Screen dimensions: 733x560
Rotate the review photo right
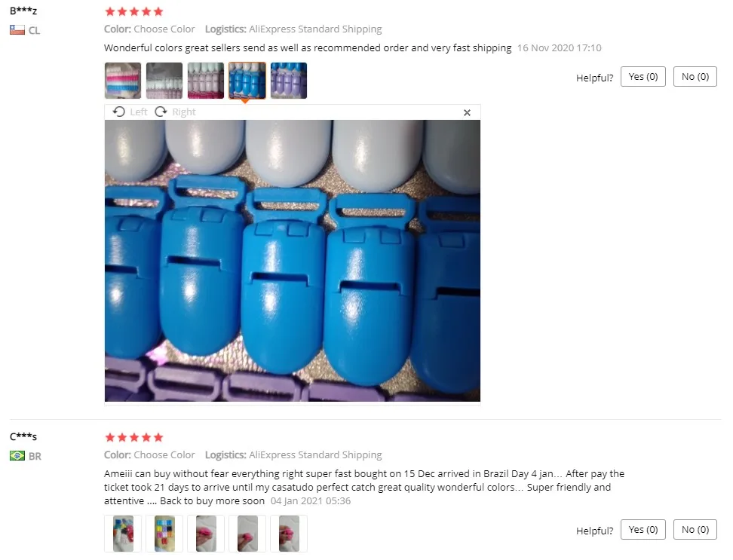(x=175, y=112)
